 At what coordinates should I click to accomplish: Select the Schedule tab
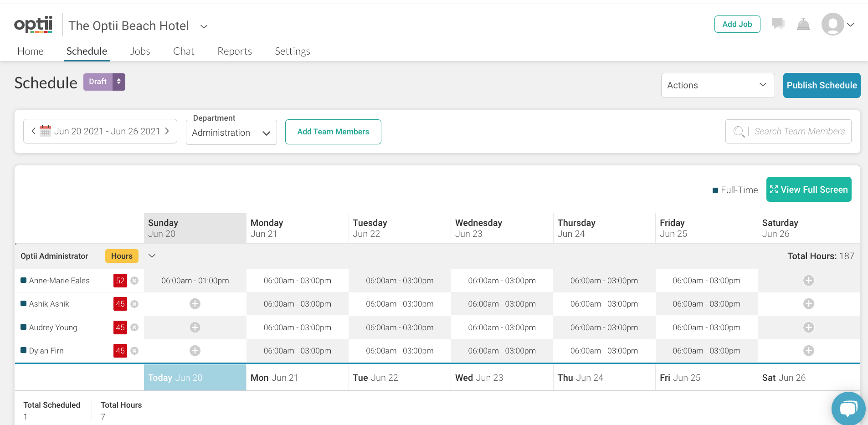click(87, 51)
